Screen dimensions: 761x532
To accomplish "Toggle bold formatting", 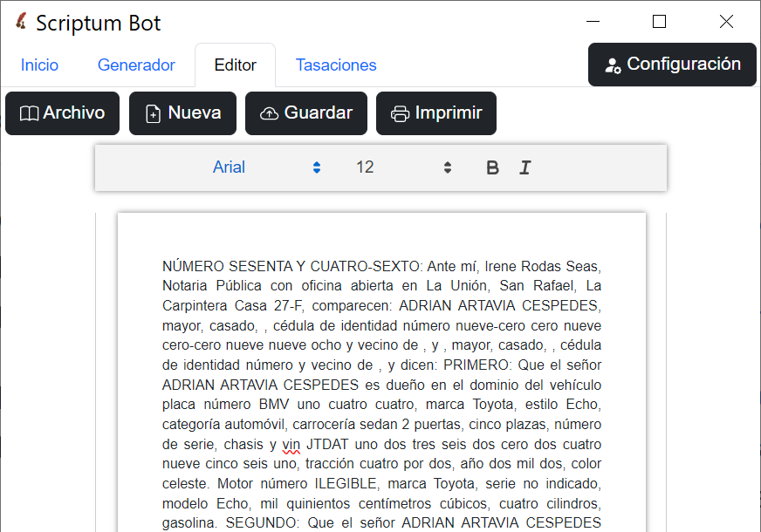I will point(492,167).
